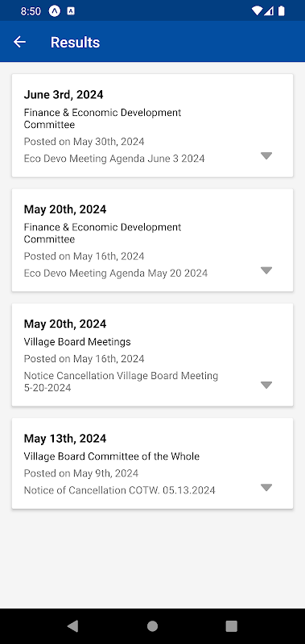The height and width of the screenshot is (644, 305).
Task: Open Eco Devo Meeting Agenda May 20 2024
Action: (x=116, y=273)
